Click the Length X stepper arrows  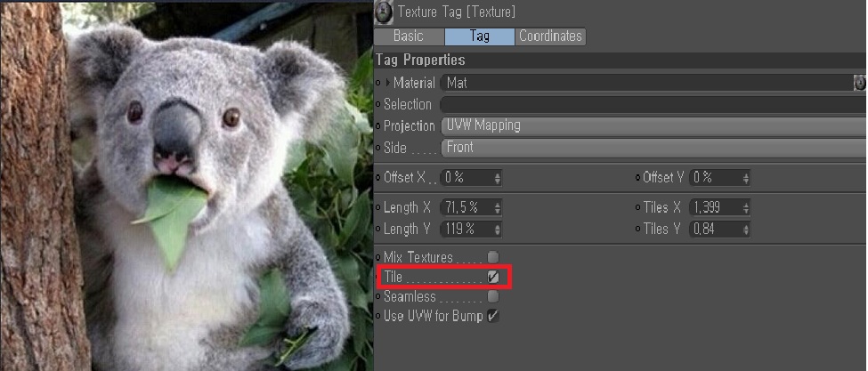click(498, 208)
